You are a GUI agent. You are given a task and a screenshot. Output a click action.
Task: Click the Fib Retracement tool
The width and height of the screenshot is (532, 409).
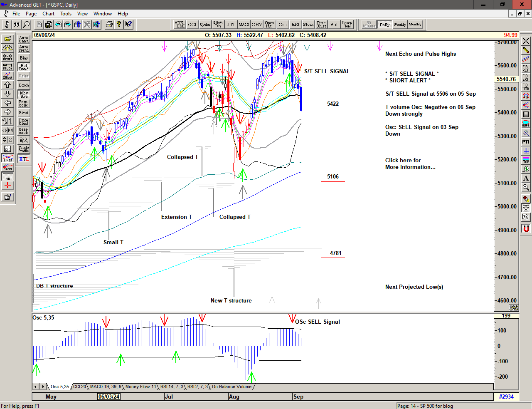[526, 68]
